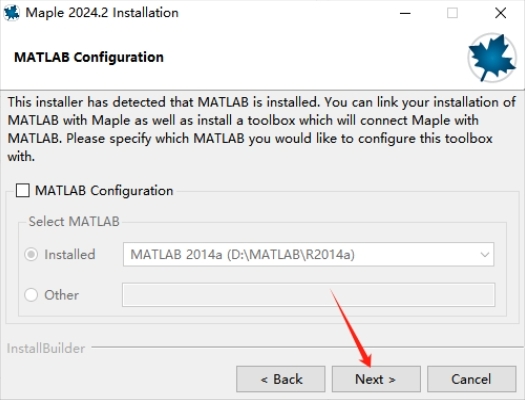This screenshot has width=525, height=400.
Task: Click the Select MATLAB group label
Action: [x=74, y=222]
